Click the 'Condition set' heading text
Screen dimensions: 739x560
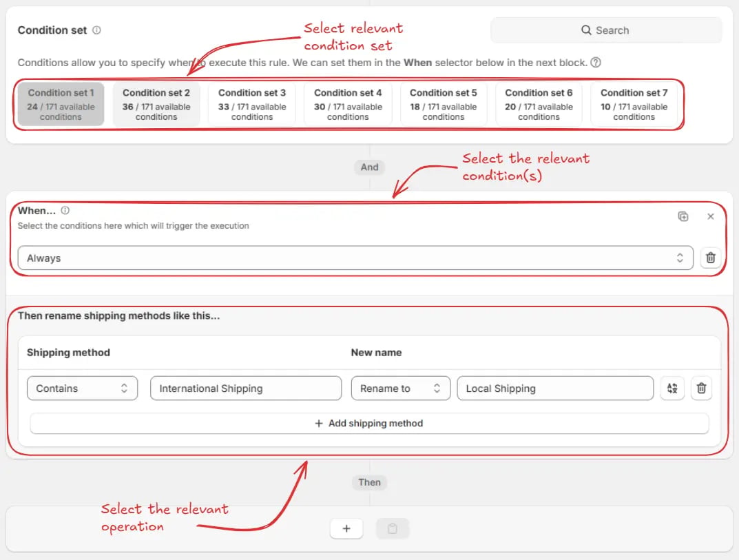click(x=52, y=30)
